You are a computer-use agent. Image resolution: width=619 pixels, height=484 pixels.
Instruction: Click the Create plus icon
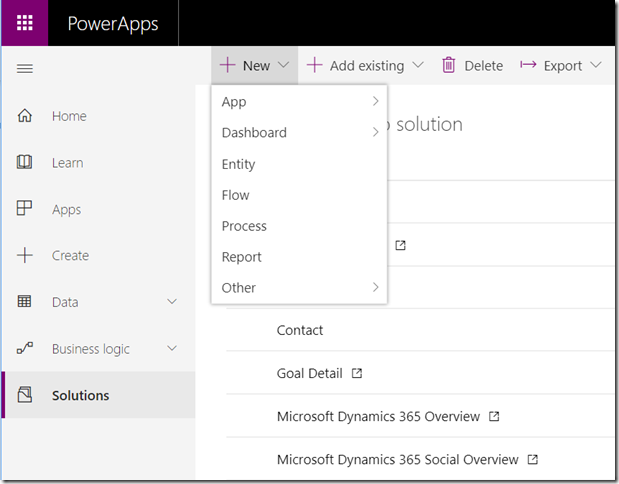tap(25, 256)
